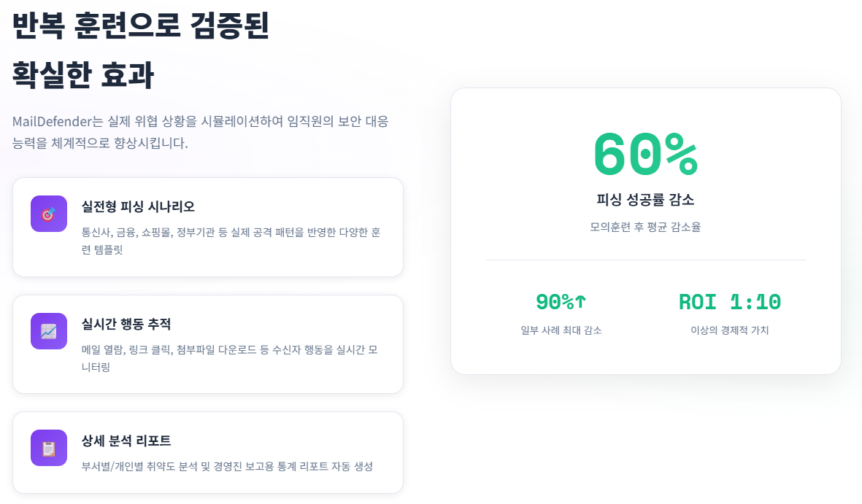Click the 반복 훈련으로 검증된 heading line
This screenshot has width=862, height=504.
(x=141, y=26)
